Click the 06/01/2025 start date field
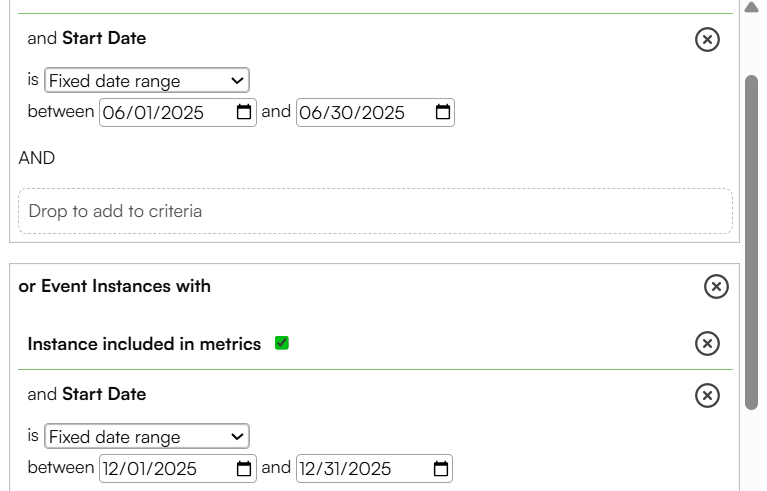Screen dimensions: 767x491 (x=178, y=112)
